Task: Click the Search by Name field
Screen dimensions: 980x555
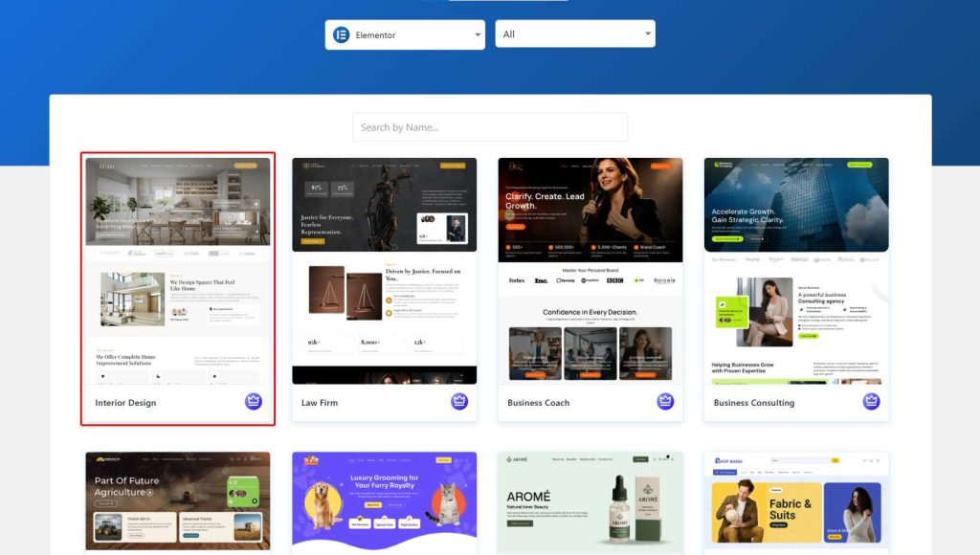Action: point(490,127)
